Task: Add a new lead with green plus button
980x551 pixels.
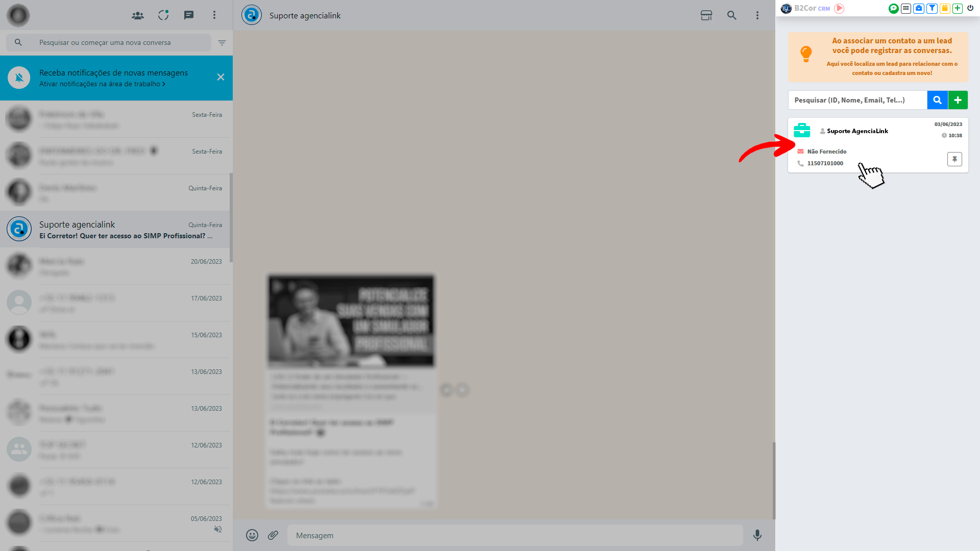Action: click(958, 100)
